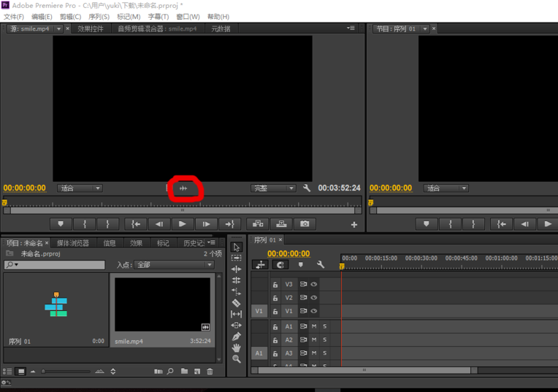
Task: Open button editor plus in Source monitor
Action: (354, 224)
